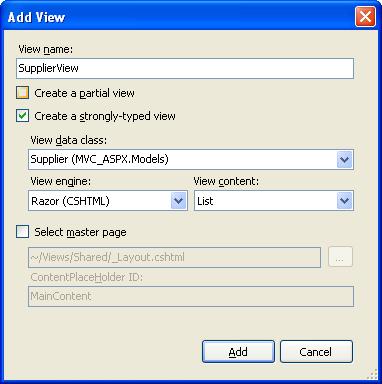Open the View data class dropdown arrow
Screen dimensions: 382x384
[x=344, y=160]
